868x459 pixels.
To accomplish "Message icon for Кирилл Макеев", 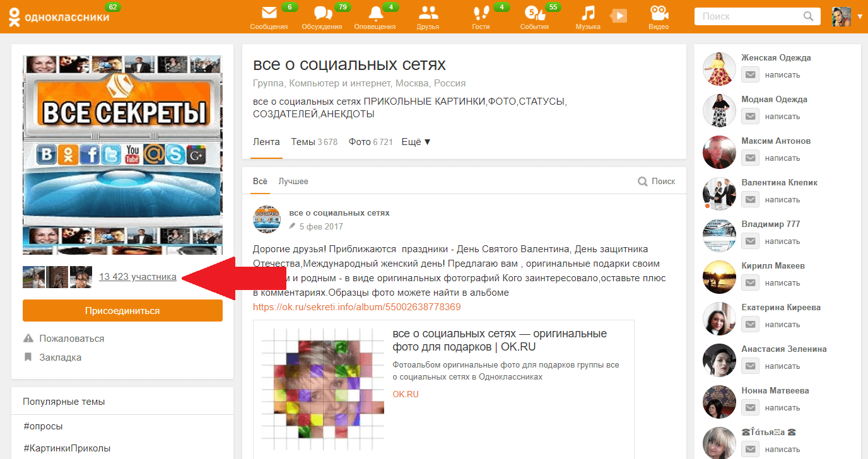I will (750, 283).
